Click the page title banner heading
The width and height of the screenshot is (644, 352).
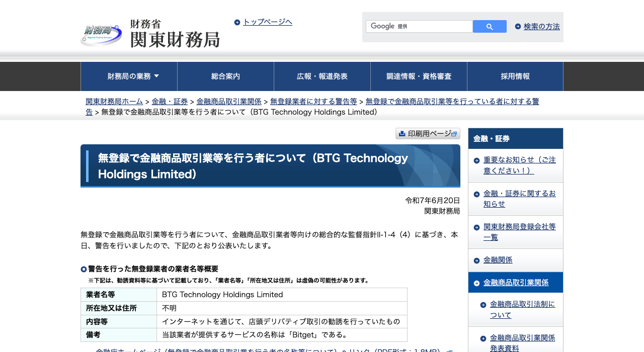pos(270,166)
